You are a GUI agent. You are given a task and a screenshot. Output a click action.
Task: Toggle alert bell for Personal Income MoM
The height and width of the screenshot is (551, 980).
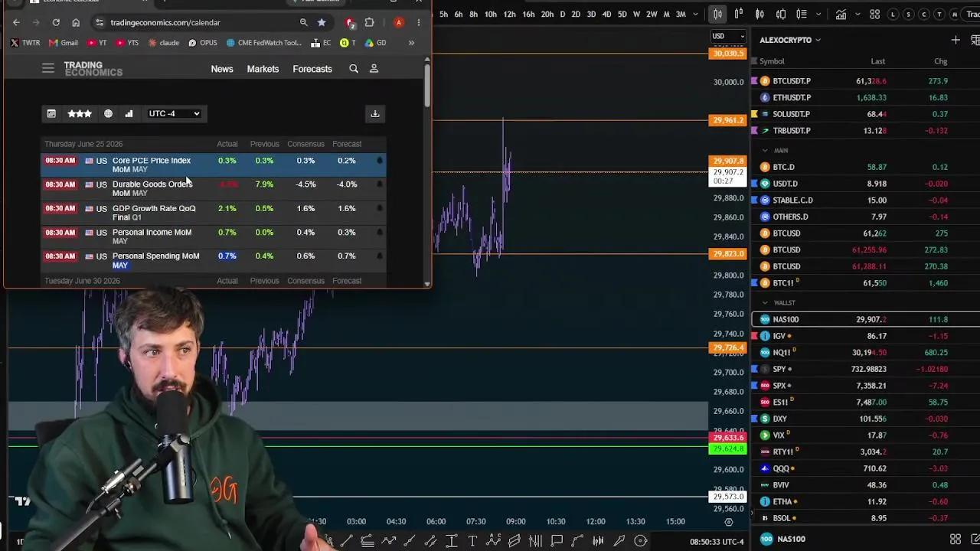tap(379, 232)
